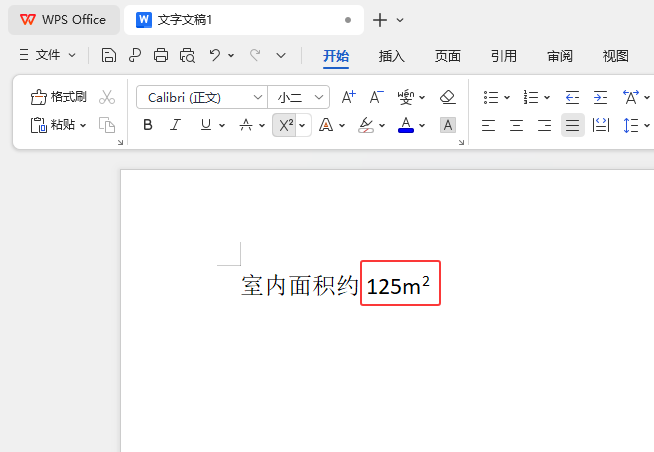Click the strikethrough icon
This screenshot has height=452, width=654.
pos(246,125)
